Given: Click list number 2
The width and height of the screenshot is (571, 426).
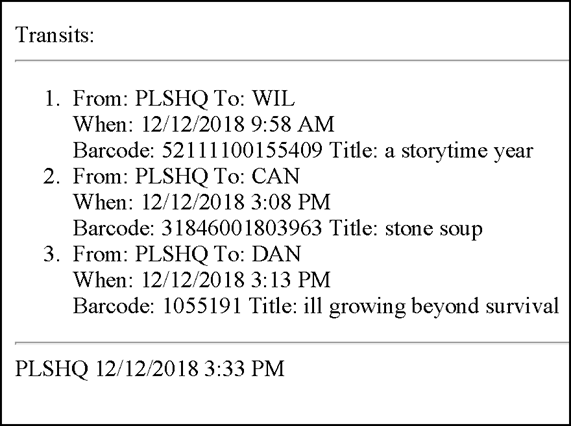Looking at the screenshot, I should (x=52, y=176).
